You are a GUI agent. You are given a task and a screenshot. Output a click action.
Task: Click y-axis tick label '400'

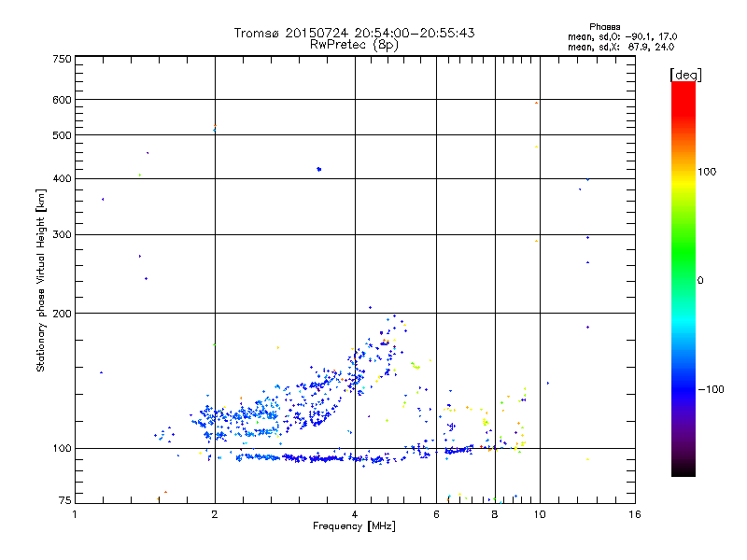62,178
